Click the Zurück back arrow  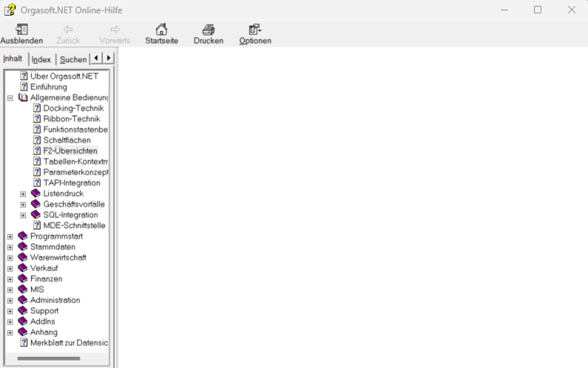click(x=68, y=30)
